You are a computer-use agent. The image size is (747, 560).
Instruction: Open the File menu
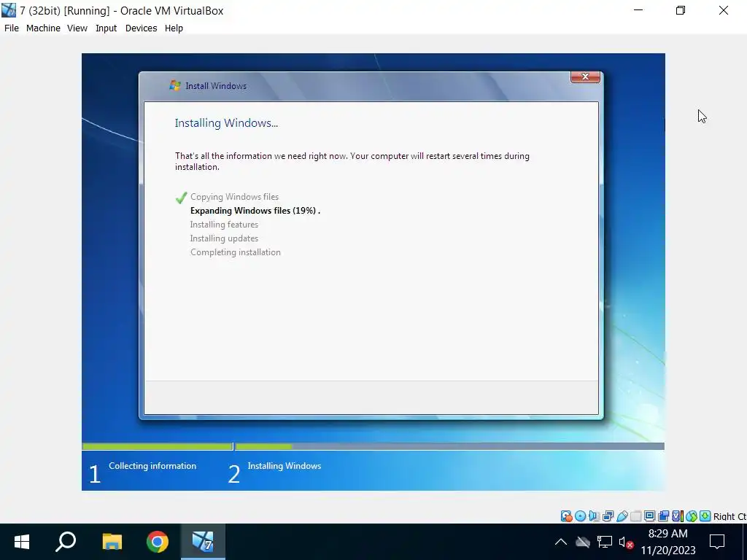12,28
